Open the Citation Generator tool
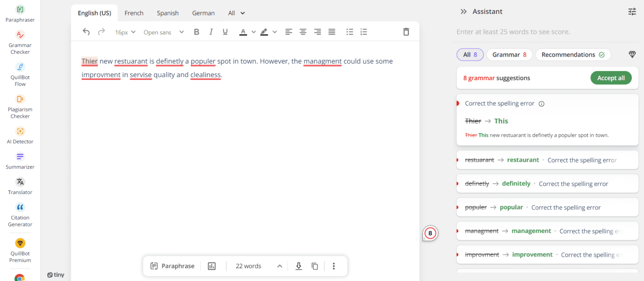 coord(20,214)
